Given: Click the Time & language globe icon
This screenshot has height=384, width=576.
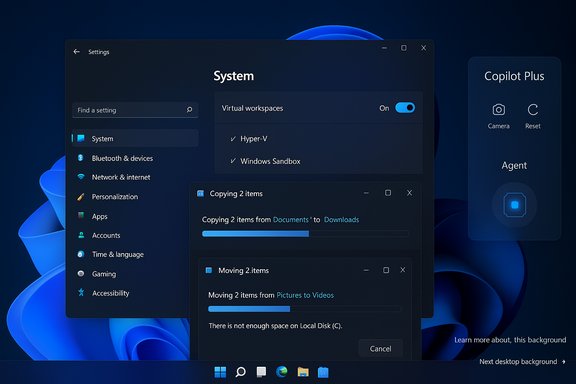Looking at the screenshot, I should click(81, 254).
